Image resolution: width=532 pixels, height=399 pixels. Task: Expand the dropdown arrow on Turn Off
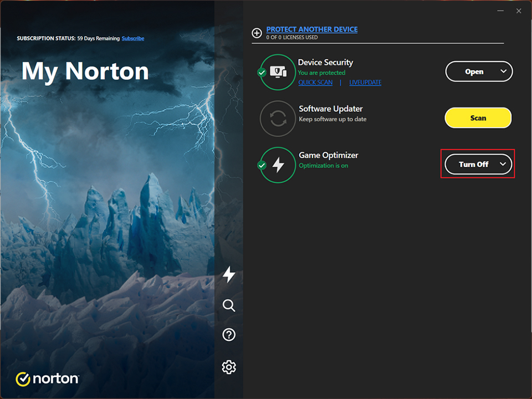503,164
